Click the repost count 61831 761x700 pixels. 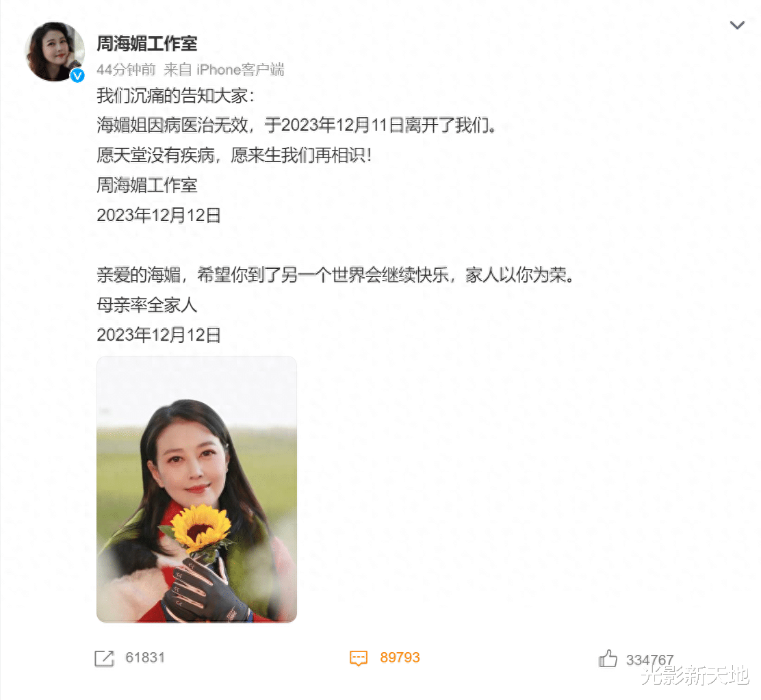tap(145, 658)
